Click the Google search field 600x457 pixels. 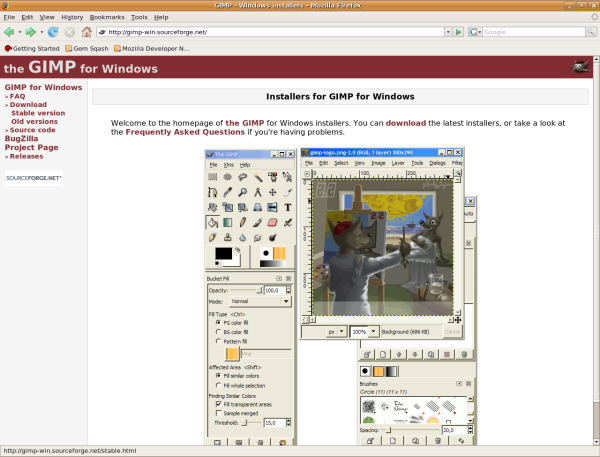(528, 32)
